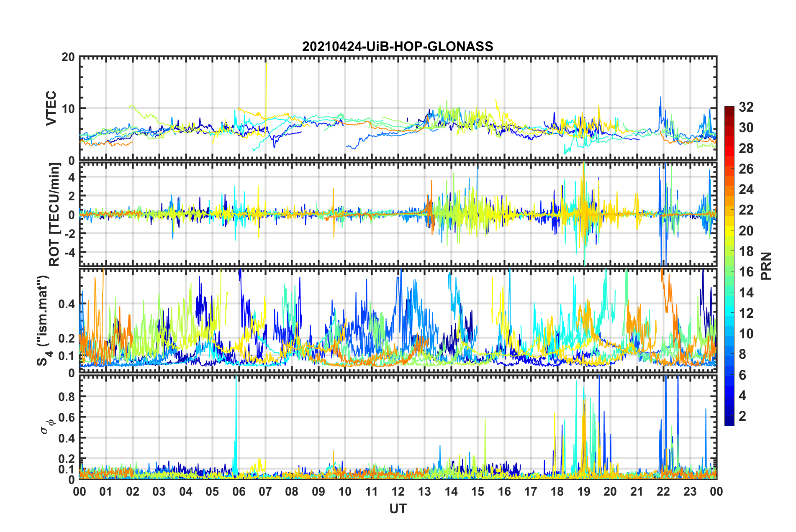Screen dimensions: 796x532
Task: Select the 08 hour tick label
Action: click(x=292, y=491)
